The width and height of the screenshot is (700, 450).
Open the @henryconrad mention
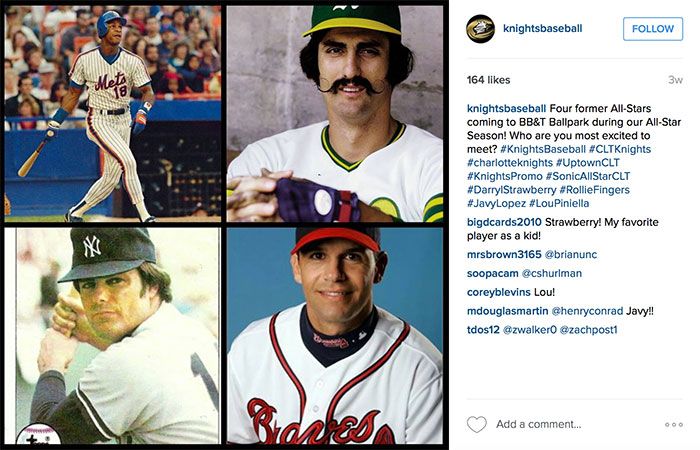(x=587, y=311)
